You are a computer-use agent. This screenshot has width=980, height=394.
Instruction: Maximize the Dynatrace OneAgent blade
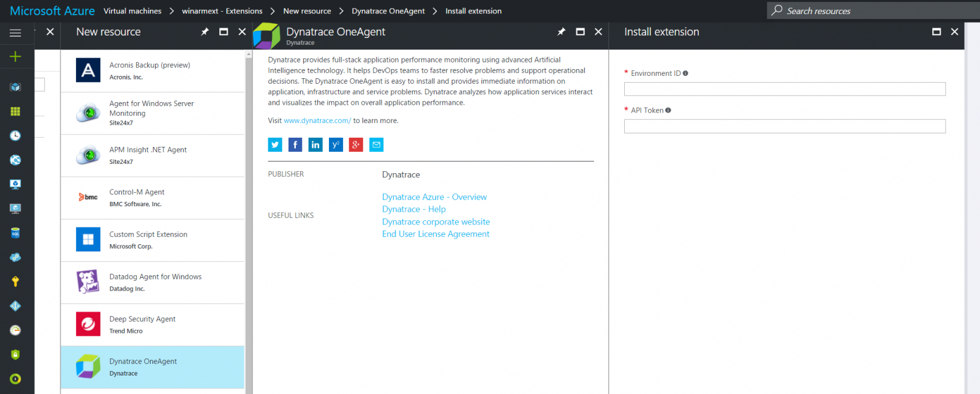580,32
